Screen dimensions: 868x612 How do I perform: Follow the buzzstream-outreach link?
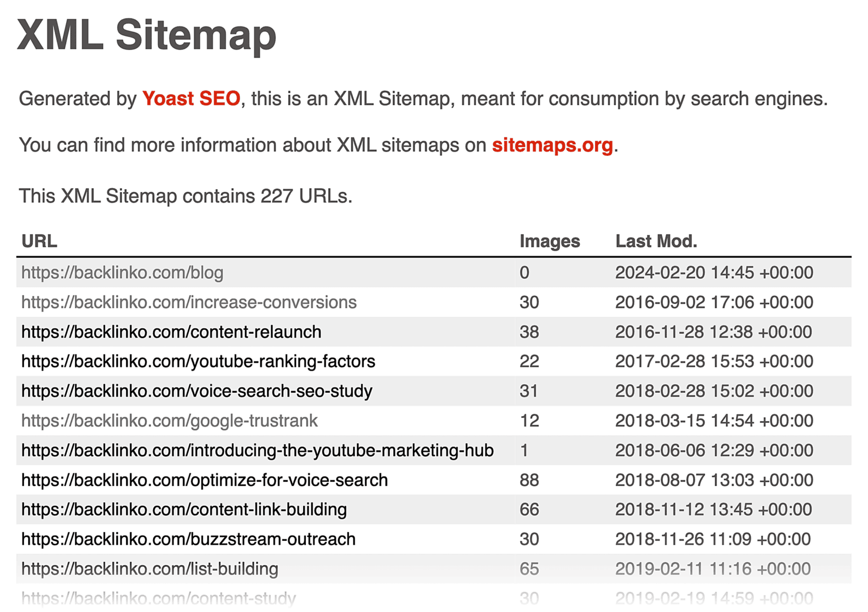point(188,539)
